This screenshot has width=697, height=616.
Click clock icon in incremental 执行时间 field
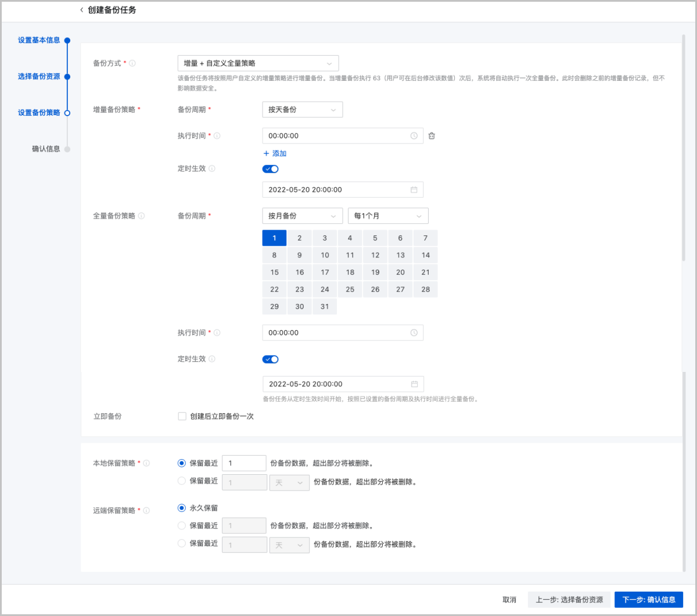tap(414, 136)
